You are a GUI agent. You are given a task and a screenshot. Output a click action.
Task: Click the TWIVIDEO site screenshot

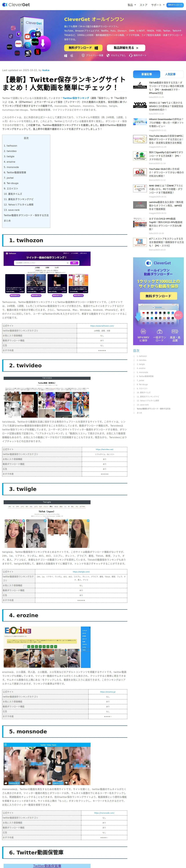tap(47, 397)
